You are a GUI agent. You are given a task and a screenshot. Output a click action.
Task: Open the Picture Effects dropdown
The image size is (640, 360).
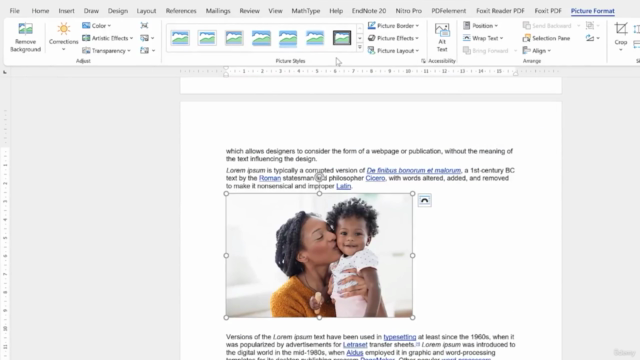coord(393,38)
